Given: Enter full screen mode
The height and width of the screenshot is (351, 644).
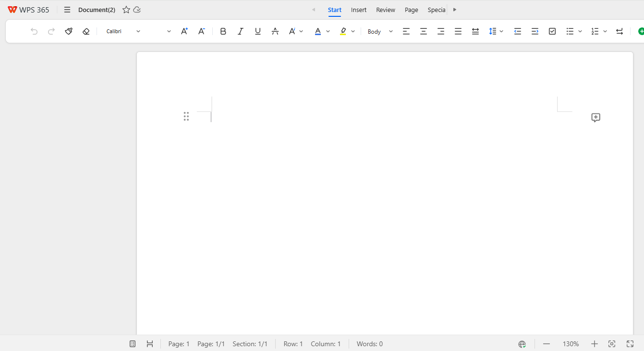Looking at the screenshot, I should pos(631,344).
